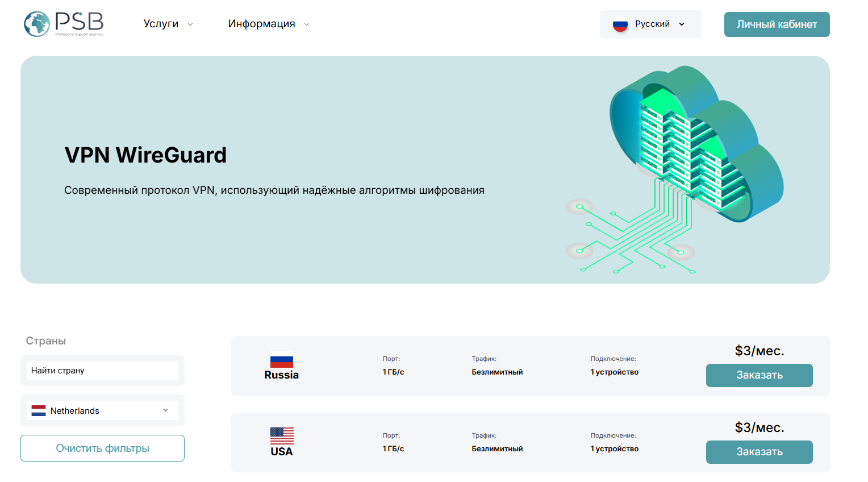Click Заказать for the Russia plan
The image size is (868, 482).
pyautogui.click(x=759, y=375)
